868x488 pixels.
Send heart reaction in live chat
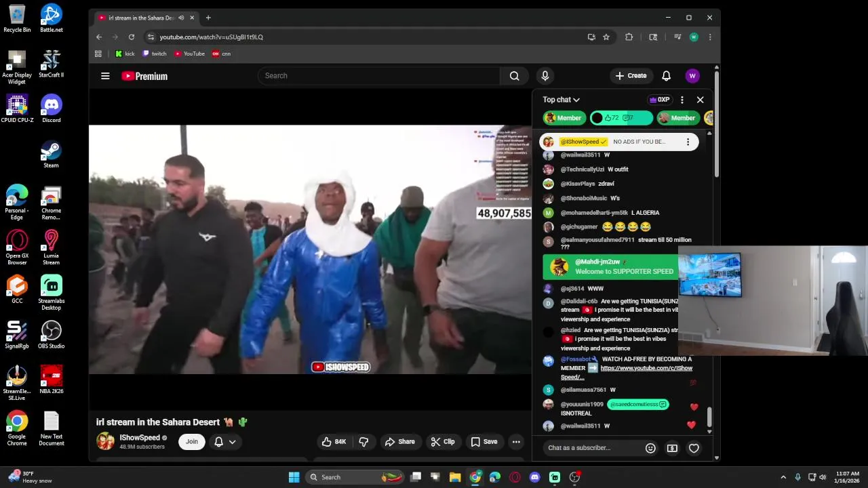click(694, 448)
